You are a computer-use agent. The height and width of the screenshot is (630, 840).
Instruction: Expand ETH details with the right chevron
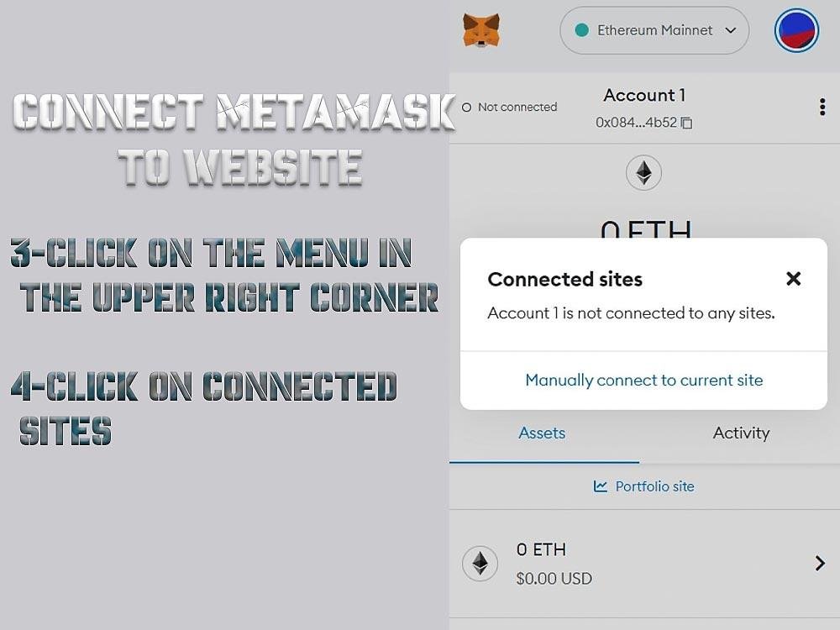820,563
